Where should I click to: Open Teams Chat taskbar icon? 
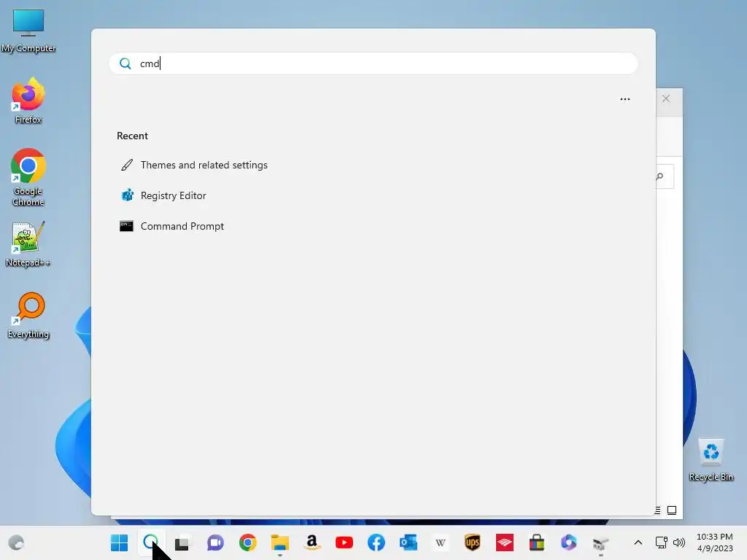[x=215, y=542]
